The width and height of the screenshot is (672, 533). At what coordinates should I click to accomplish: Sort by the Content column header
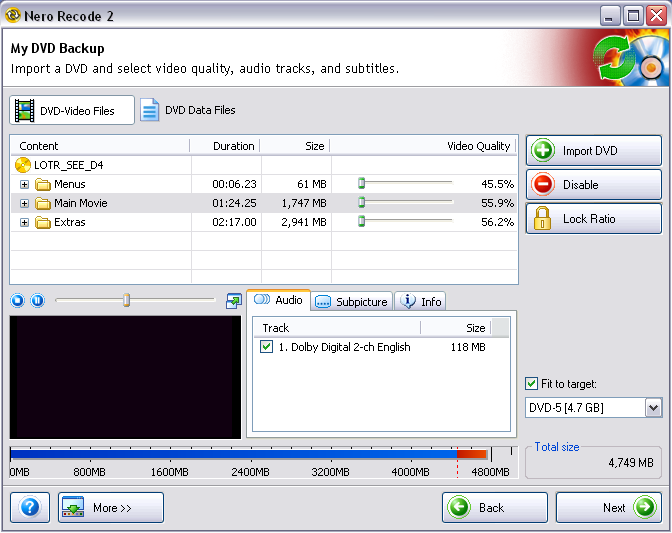(100, 146)
